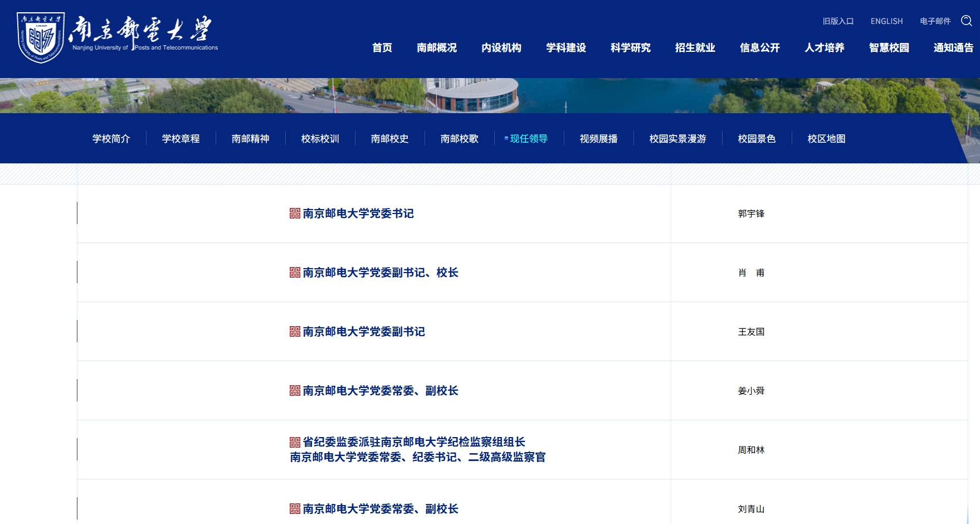Open 智慧校园 menu
This screenshot has height=524, width=980.
(889, 48)
